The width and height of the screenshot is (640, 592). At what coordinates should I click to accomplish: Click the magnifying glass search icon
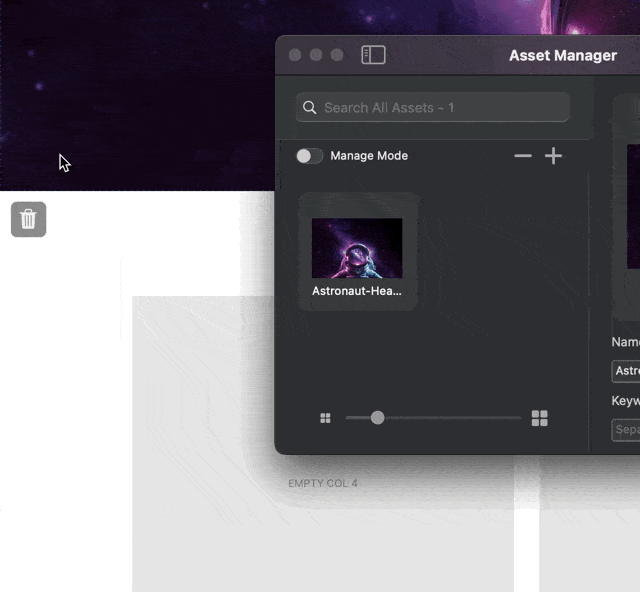tap(310, 108)
